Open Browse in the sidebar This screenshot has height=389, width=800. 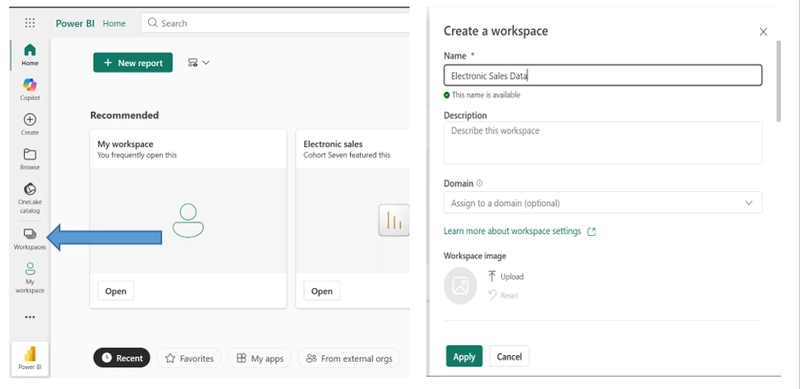(x=30, y=159)
